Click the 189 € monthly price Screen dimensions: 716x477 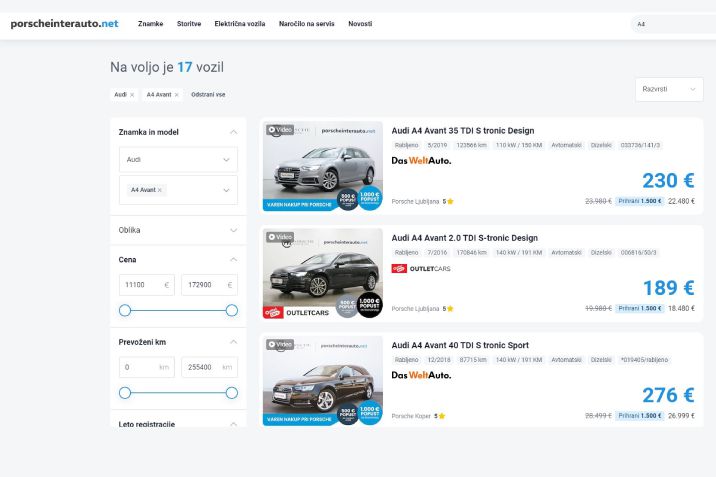(669, 288)
